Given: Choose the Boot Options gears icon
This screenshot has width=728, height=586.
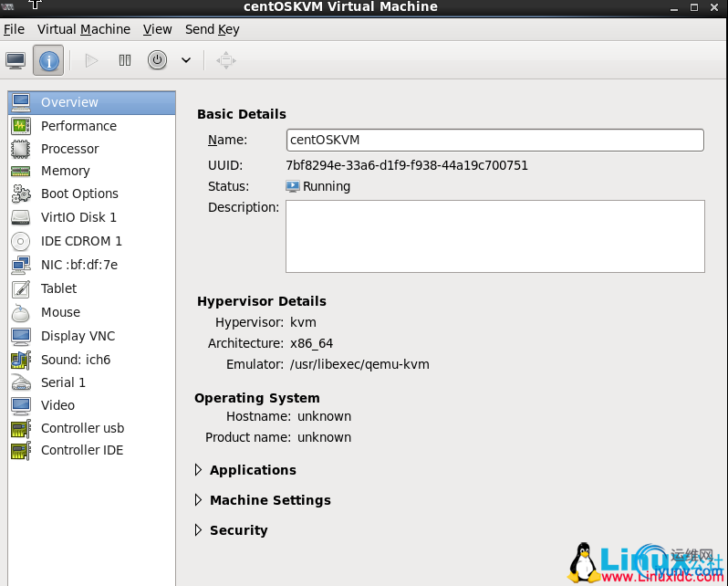Looking at the screenshot, I should click(21, 194).
